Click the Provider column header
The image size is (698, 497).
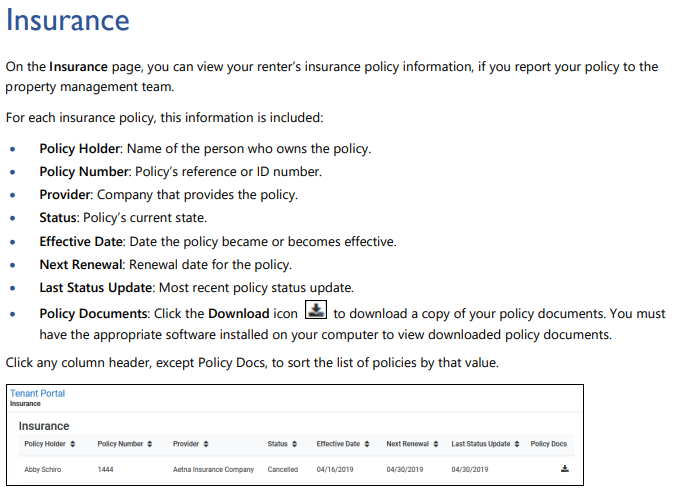[186, 444]
